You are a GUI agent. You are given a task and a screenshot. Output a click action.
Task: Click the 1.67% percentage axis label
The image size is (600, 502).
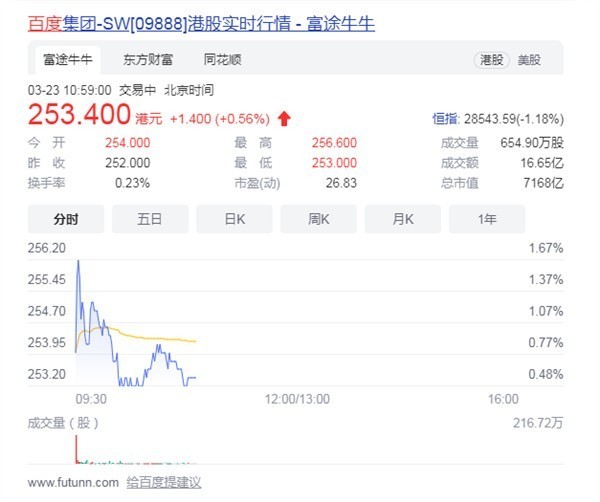tap(546, 248)
